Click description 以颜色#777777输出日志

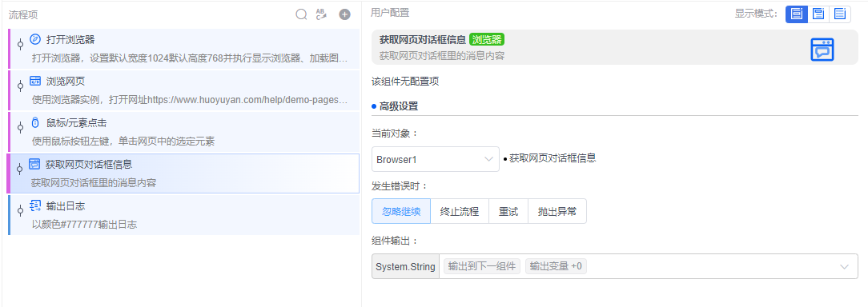tap(84, 225)
